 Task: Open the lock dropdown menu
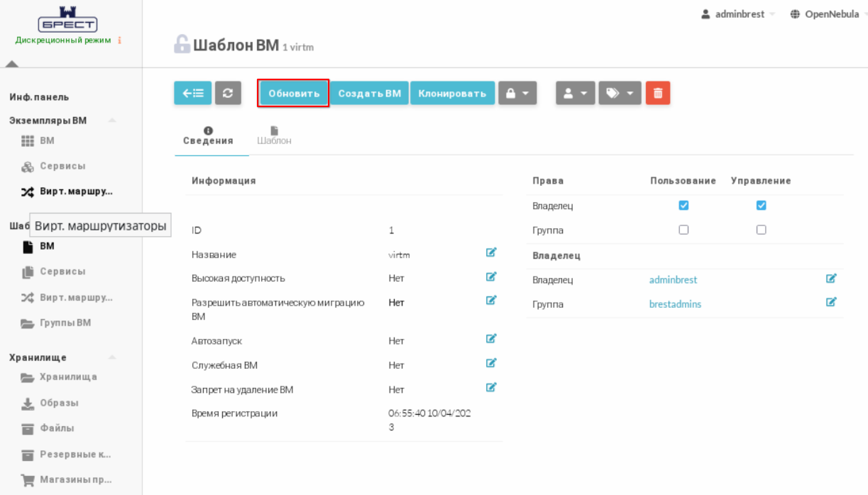[x=517, y=93]
